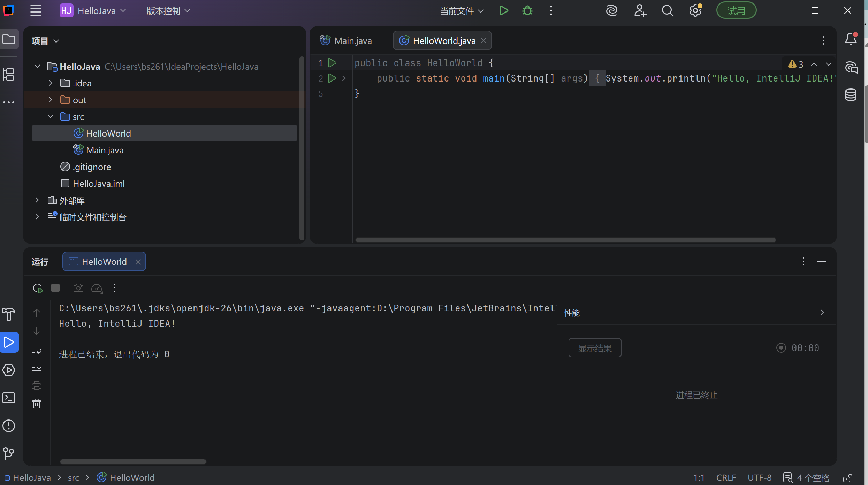Open the Structure tool window icon
This screenshot has width=868, height=485.
click(9, 74)
